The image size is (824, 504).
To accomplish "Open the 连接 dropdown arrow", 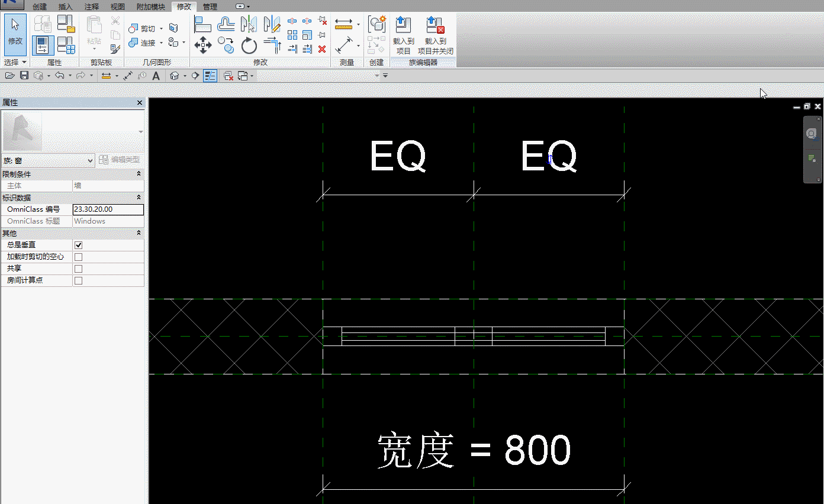I will [162, 43].
